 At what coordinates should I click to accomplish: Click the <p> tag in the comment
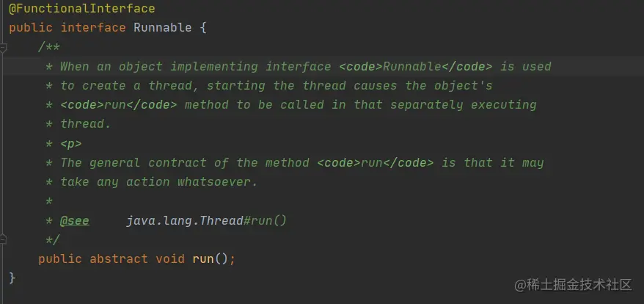(x=71, y=144)
